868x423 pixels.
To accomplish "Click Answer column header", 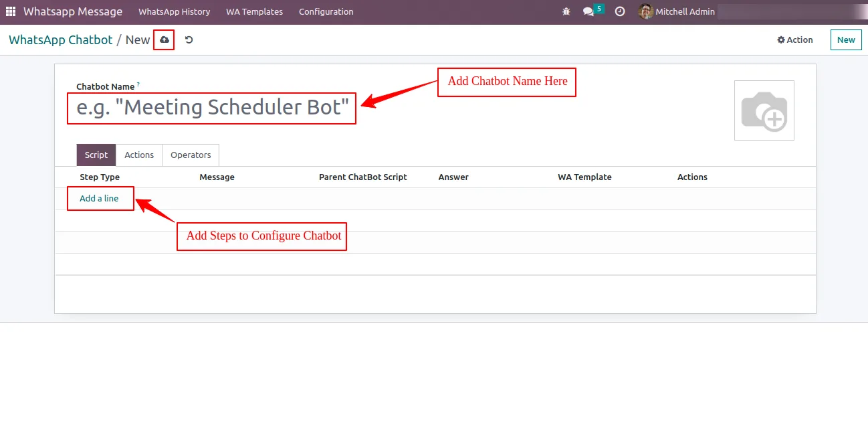I will pos(453,177).
